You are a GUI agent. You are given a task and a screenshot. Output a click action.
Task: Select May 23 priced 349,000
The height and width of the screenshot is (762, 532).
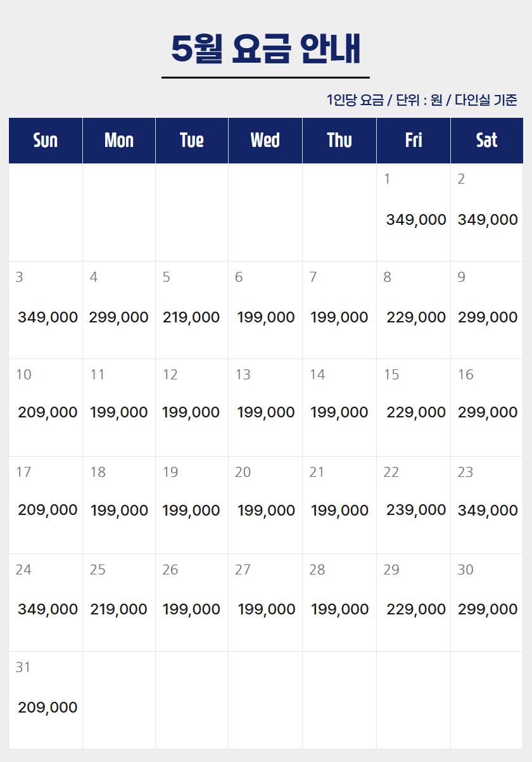pyautogui.click(x=486, y=505)
